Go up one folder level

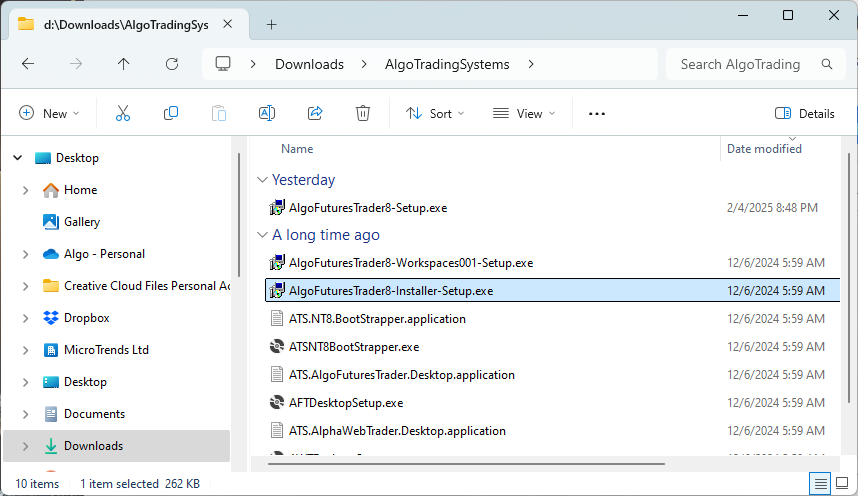(x=124, y=64)
